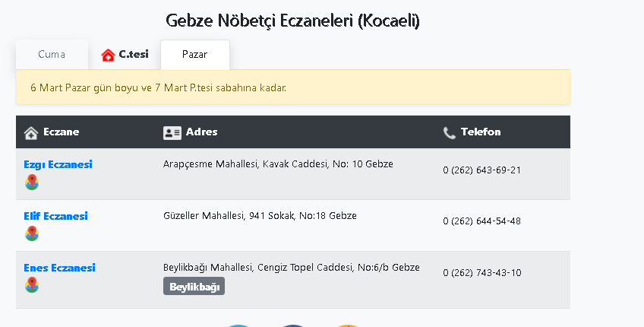Click the Güzeller Mahallesi address text
The width and height of the screenshot is (644, 327).
[260, 216]
